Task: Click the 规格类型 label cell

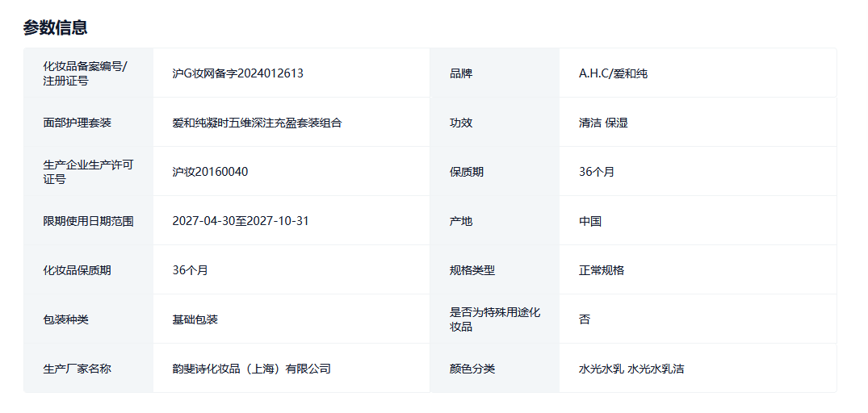Action: [x=472, y=270]
